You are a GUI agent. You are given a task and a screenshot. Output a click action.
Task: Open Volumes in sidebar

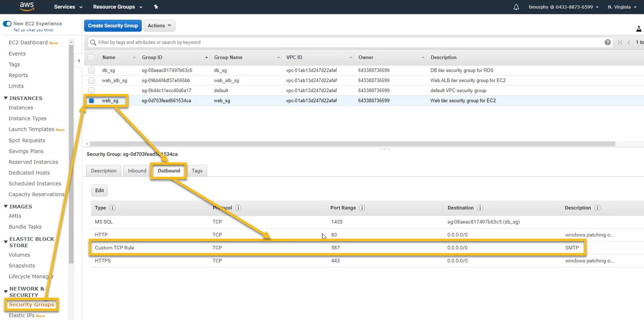19,255
